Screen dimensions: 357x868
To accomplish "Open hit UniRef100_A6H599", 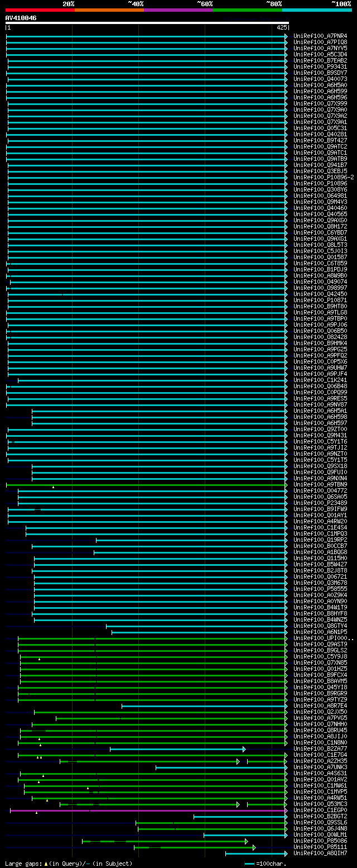I will click(x=320, y=92).
